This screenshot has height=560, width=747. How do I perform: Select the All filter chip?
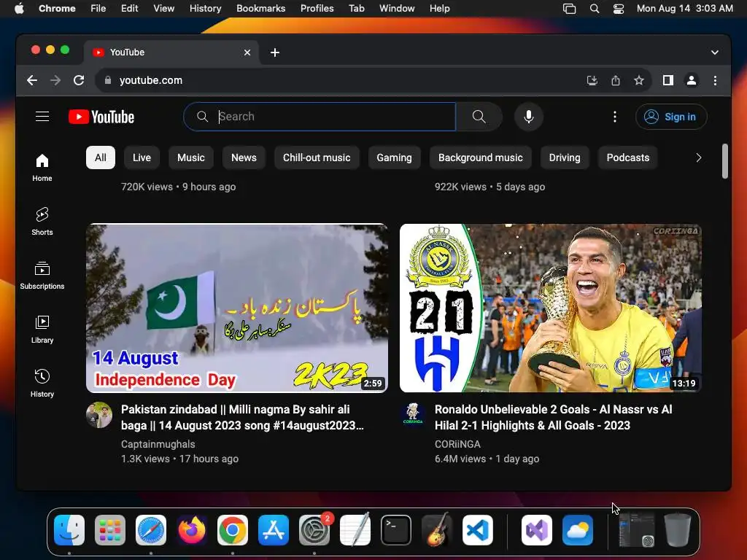pos(101,157)
